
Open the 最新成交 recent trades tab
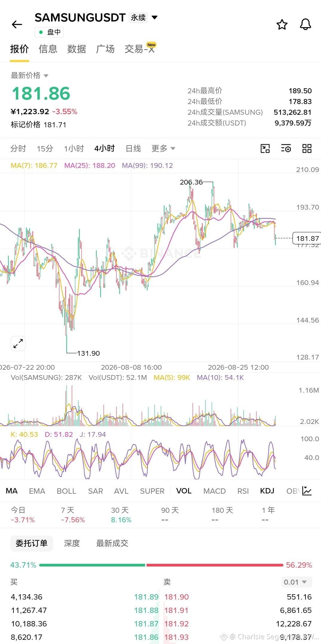pos(112,543)
